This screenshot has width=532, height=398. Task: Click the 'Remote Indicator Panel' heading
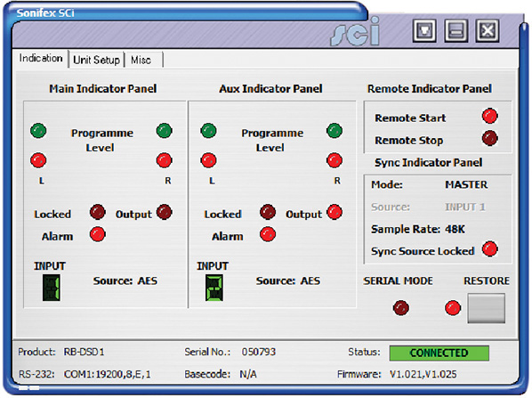coord(429,89)
